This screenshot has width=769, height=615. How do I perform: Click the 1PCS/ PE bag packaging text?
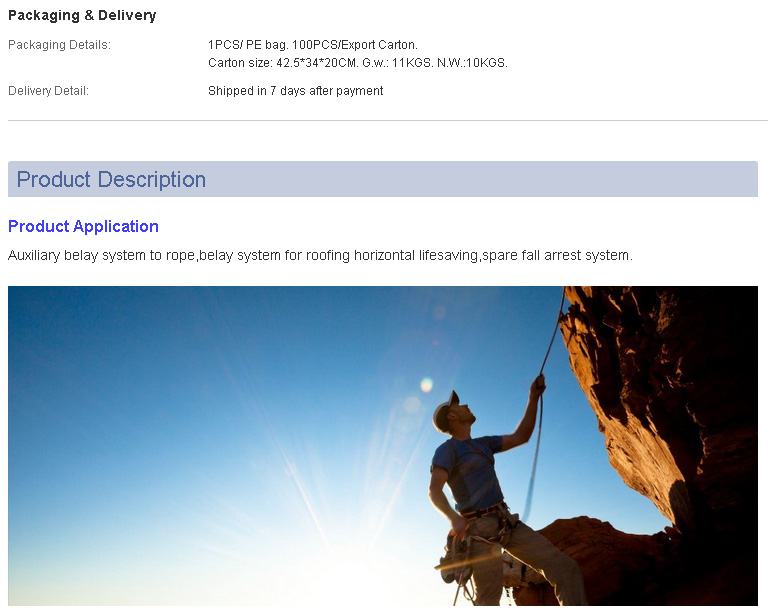(x=312, y=45)
